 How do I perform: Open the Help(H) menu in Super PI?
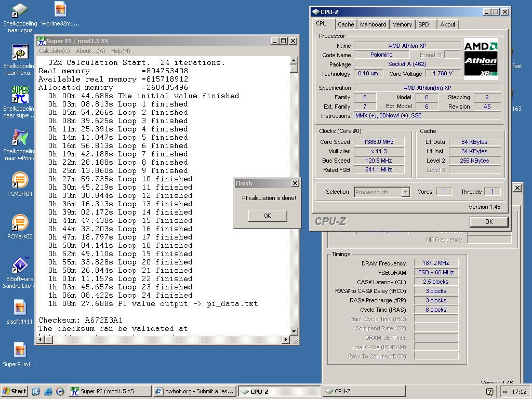(x=121, y=51)
